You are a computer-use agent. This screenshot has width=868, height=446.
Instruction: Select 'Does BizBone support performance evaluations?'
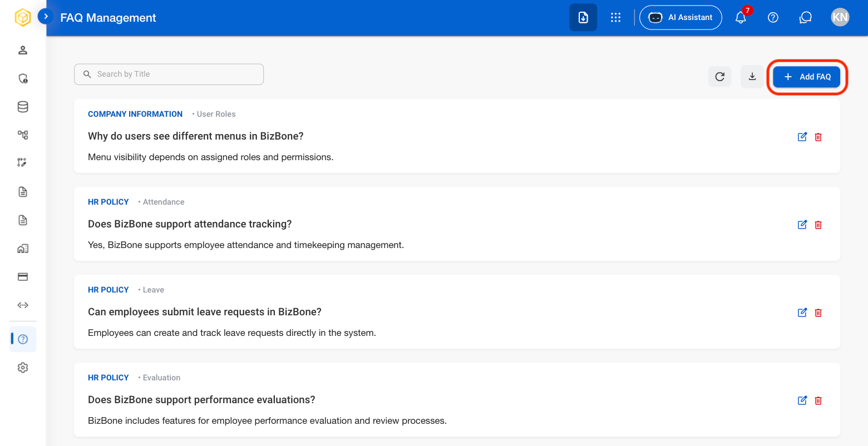(x=201, y=400)
